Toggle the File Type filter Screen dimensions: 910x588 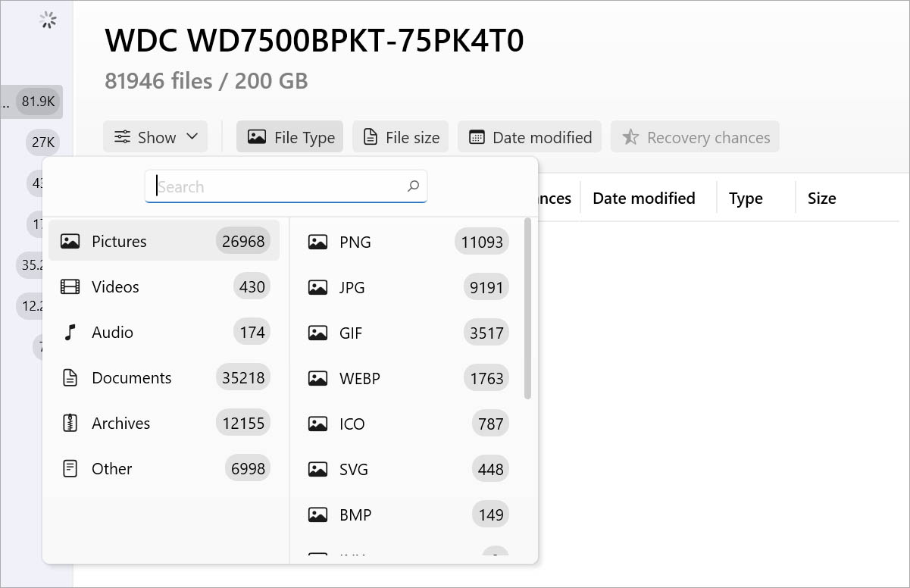pyautogui.click(x=289, y=137)
